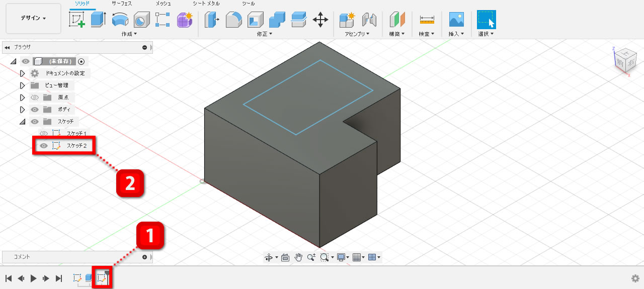Image resolution: width=644 pixels, height=289 pixels.
Task: Open the Display Settings monitor dropdown
Action: (344, 257)
